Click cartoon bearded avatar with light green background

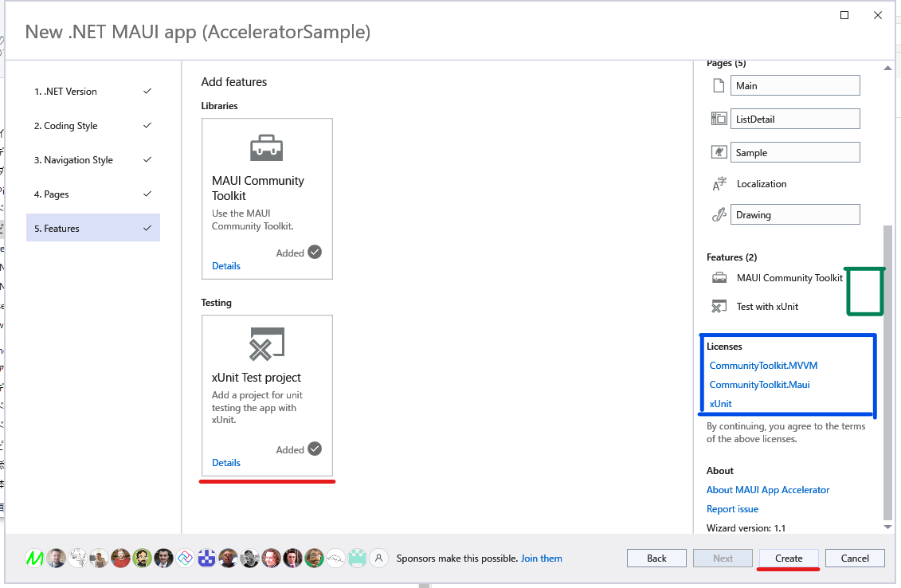pos(142,558)
